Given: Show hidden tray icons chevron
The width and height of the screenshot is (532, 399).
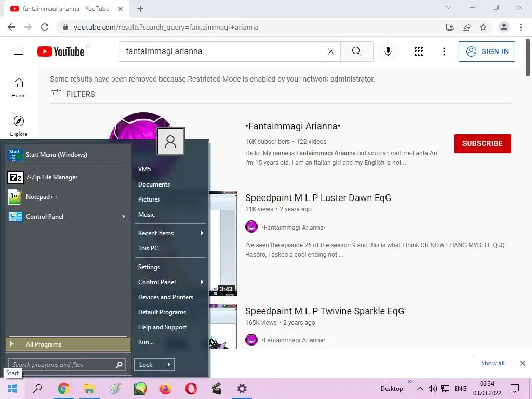Looking at the screenshot, I should (420, 389).
